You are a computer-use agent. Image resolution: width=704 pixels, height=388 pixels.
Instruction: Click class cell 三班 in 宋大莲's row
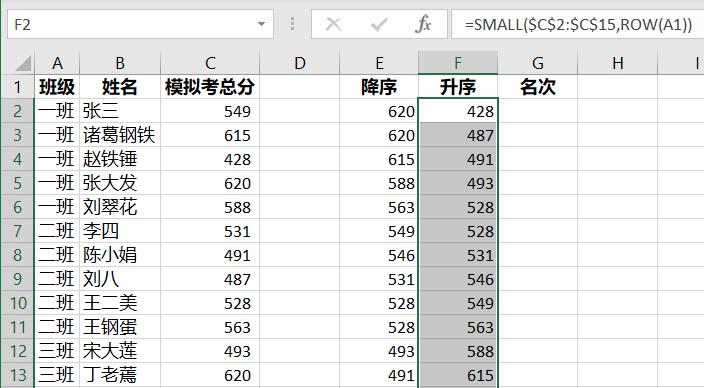click(57, 351)
